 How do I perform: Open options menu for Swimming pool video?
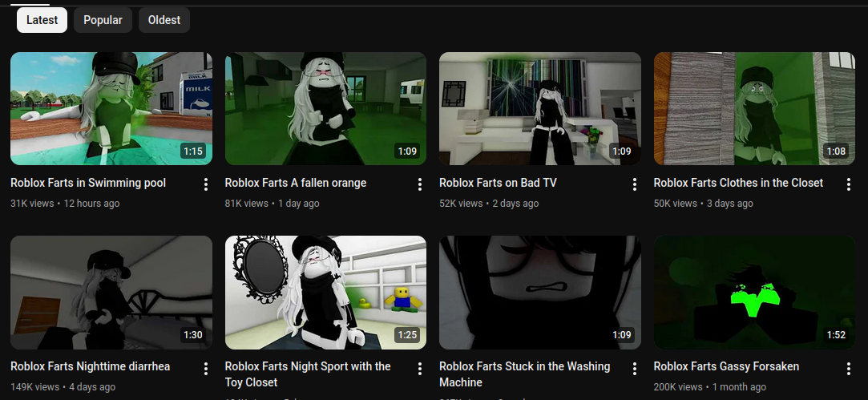point(205,184)
